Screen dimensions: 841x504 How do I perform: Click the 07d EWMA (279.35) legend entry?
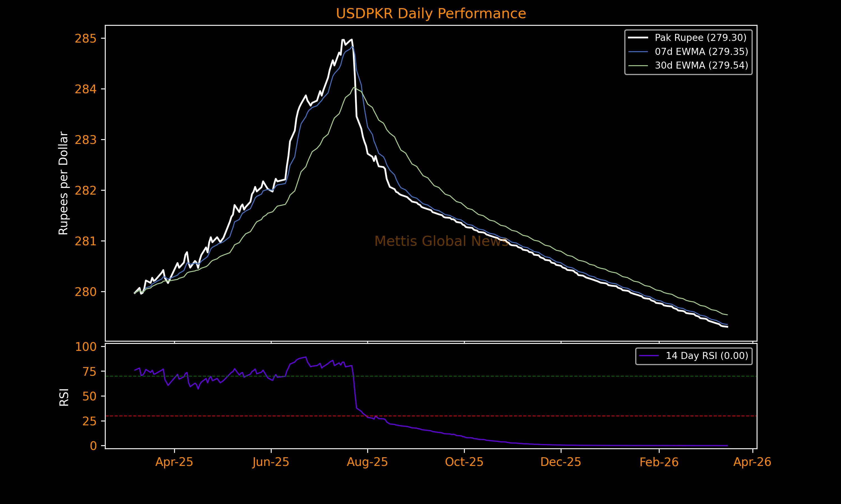[x=701, y=52]
